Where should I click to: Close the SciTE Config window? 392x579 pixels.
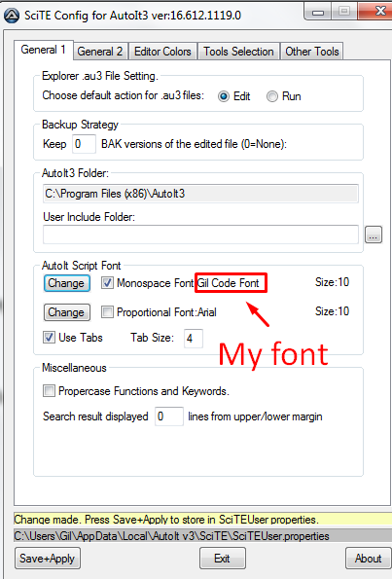[375, 11]
